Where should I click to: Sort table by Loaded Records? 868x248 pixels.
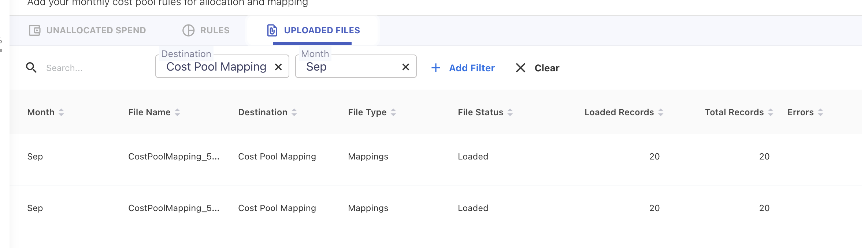click(661, 112)
